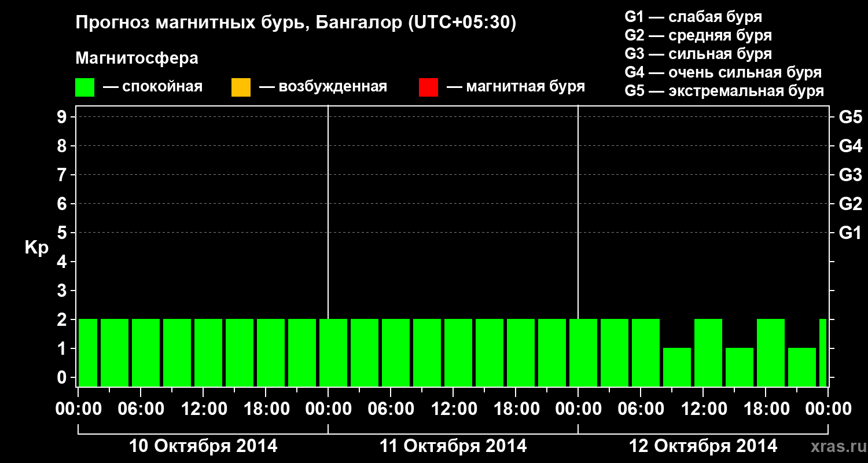
Task: Click the G1 right-axis label
Action: [x=850, y=233]
